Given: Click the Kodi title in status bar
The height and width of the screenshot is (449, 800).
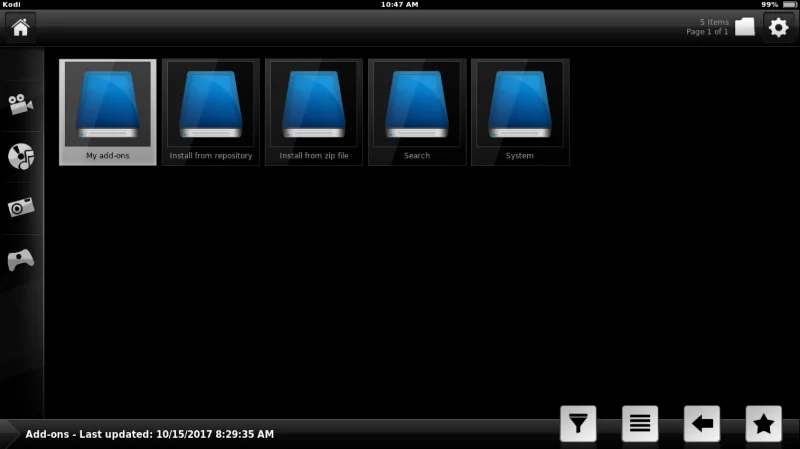Looking at the screenshot, I should pyautogui.click(x=11, y=5).
